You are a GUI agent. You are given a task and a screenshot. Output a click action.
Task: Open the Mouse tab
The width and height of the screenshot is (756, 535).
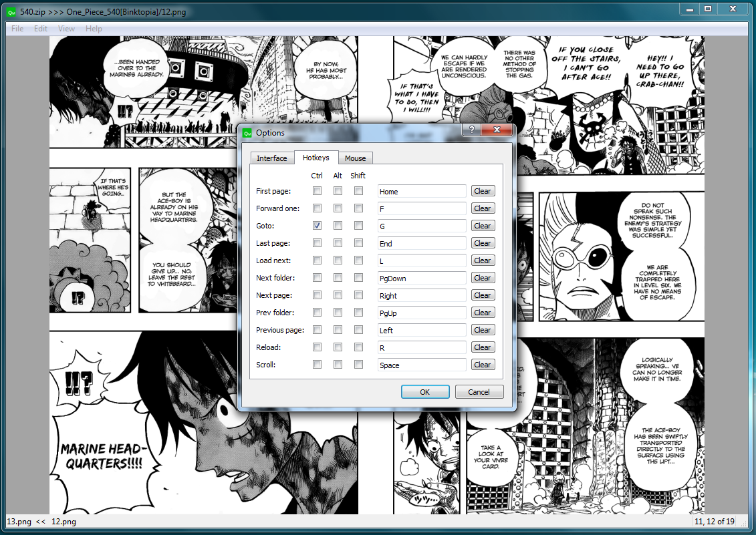pos(356,158)
